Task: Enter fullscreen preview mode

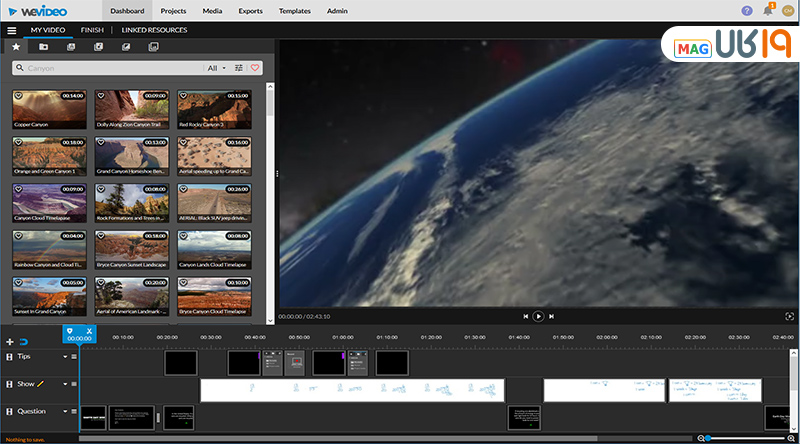Action: coord(789,315)
